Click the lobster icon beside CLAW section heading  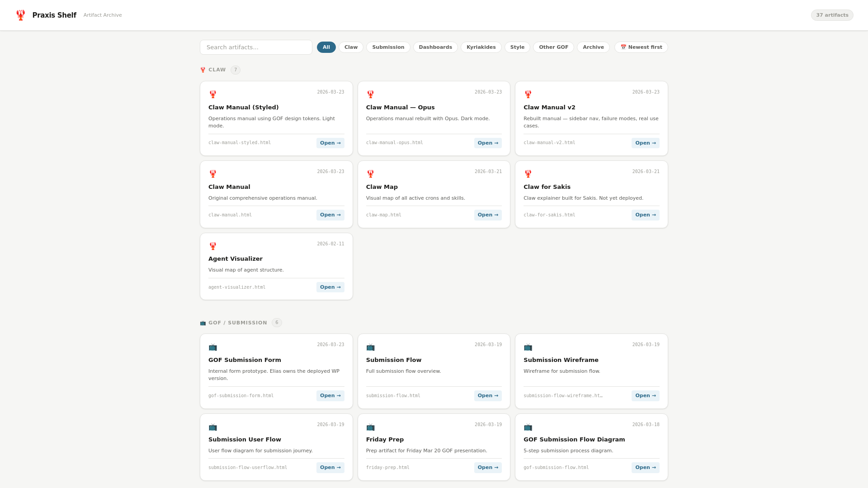(203, 70)
